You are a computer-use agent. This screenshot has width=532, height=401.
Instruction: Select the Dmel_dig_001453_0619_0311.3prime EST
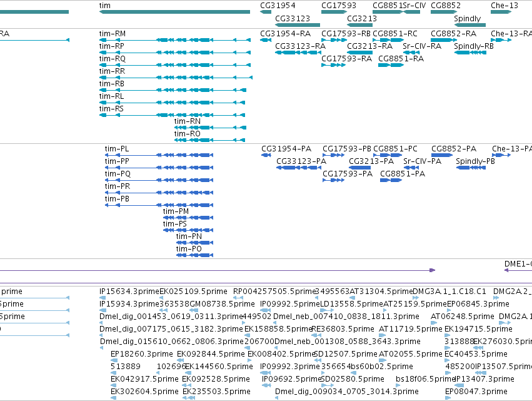click(101, 323)
